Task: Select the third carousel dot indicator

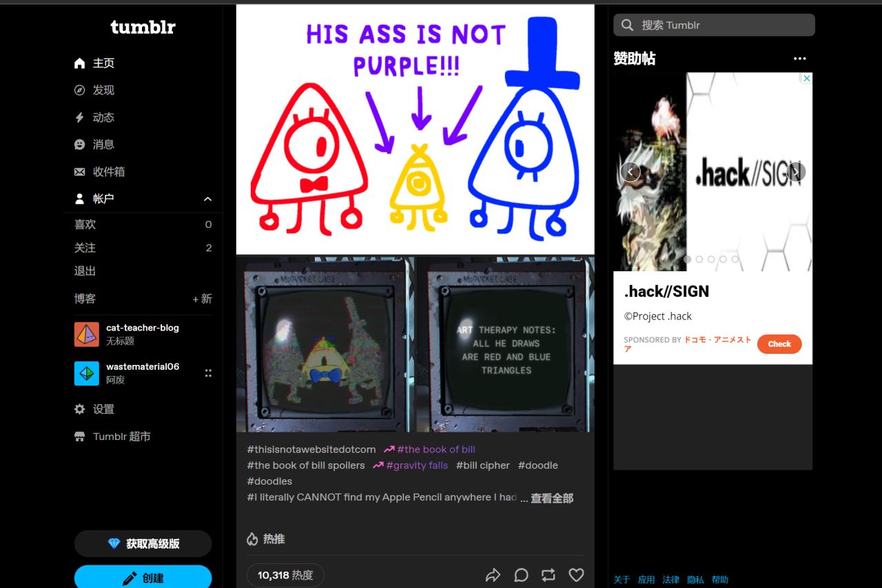Action: [x=711, y=260]
